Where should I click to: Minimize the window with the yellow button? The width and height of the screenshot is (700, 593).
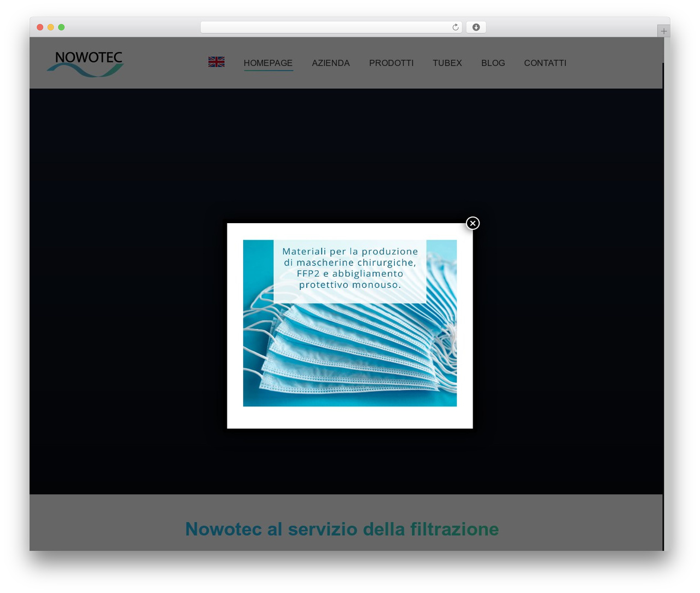click(x=51, y=27)
